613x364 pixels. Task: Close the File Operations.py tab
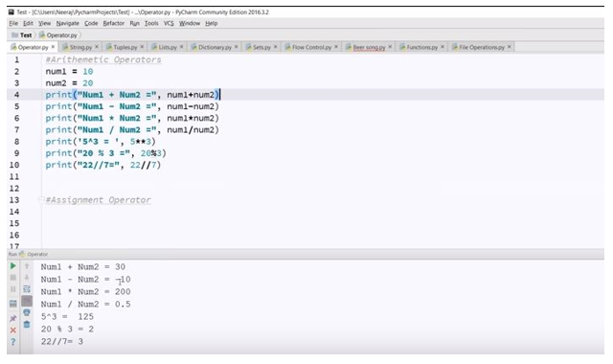coord(509,47)
